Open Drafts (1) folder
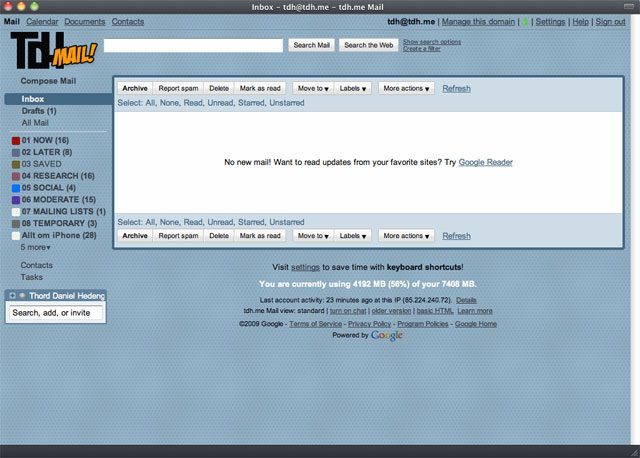 [x=39, y=111]
